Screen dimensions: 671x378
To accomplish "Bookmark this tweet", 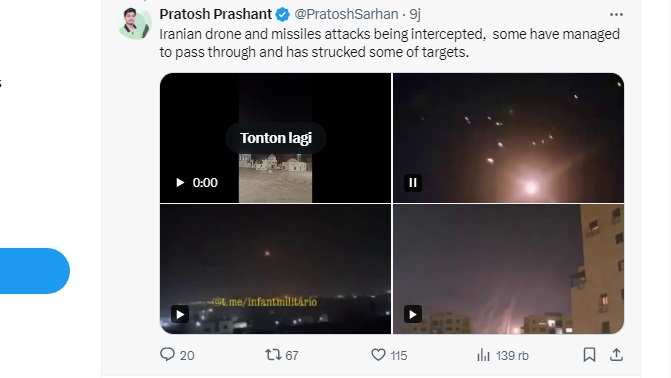I will pyautogui.click(x=589, y=355).
